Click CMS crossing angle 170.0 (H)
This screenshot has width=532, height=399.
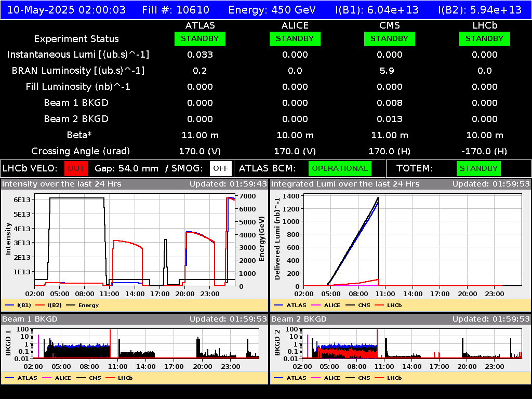coord(390,151)
